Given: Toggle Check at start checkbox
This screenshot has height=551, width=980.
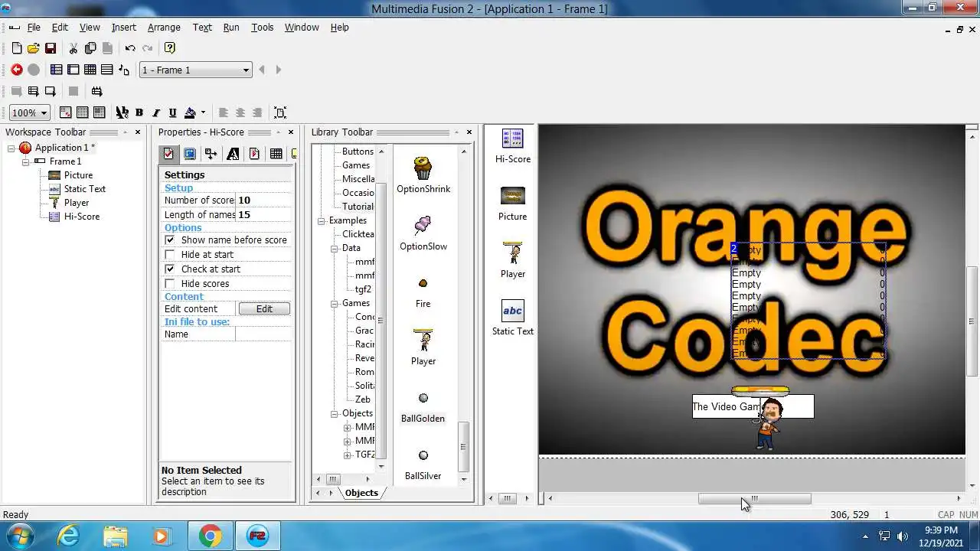Looking at the screenshot, I should (170, 269).
